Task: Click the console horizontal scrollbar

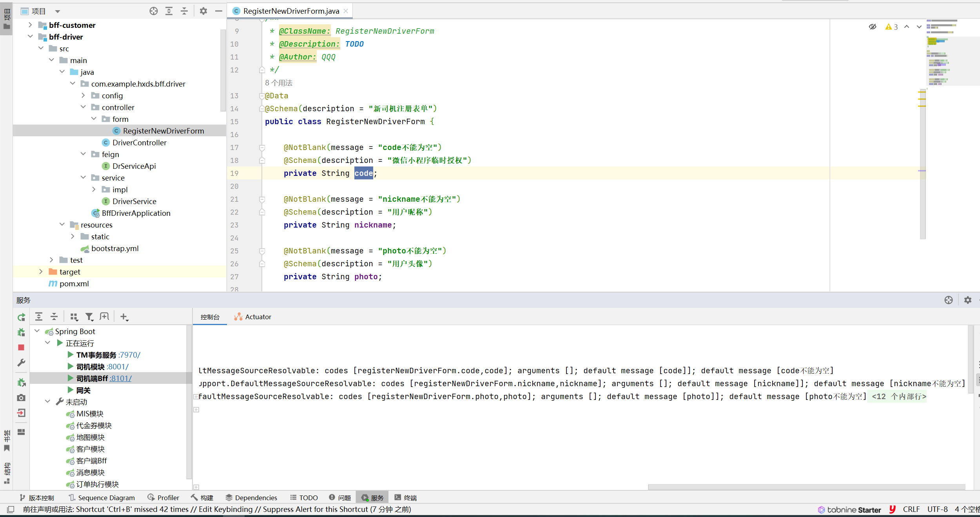Action: pos(806,487)
